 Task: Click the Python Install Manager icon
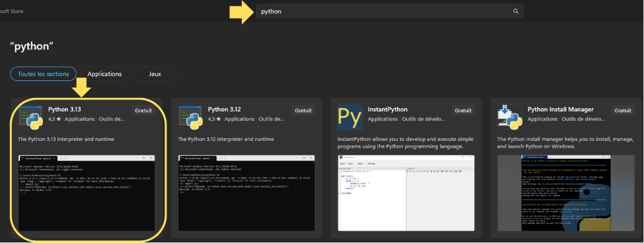[509, 117]
